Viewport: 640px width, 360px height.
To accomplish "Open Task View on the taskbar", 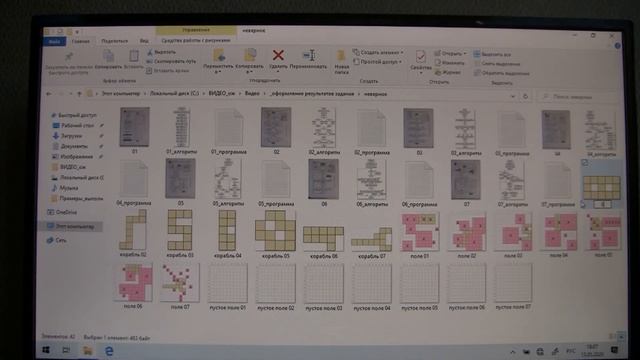I will click(x=66, y=350).
